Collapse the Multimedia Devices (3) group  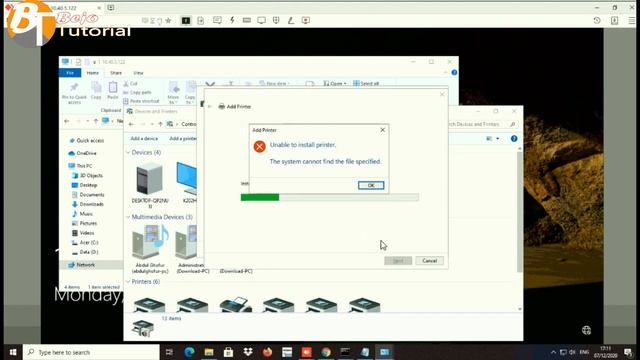click(x=128, y=217)
